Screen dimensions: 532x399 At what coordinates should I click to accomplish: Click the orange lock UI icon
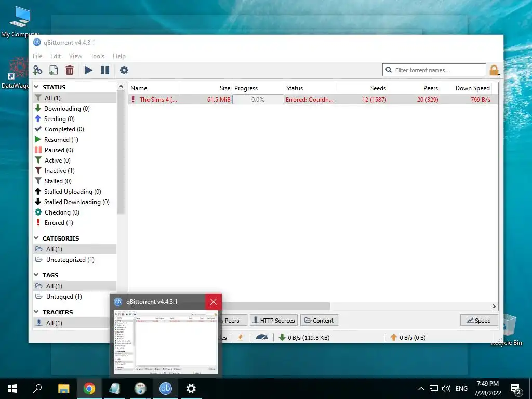point(494,70)
